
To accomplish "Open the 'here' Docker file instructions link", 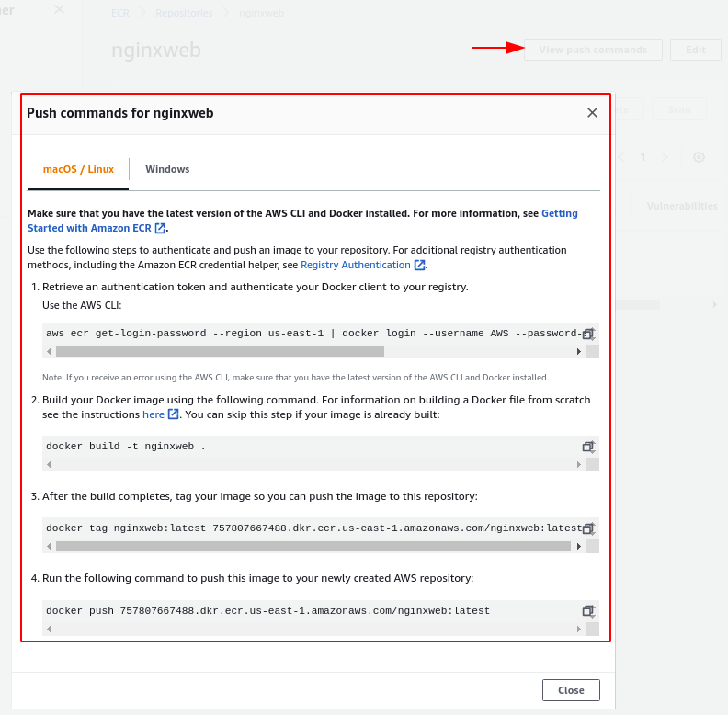I will pyautogui.click(x=160, y=414).
